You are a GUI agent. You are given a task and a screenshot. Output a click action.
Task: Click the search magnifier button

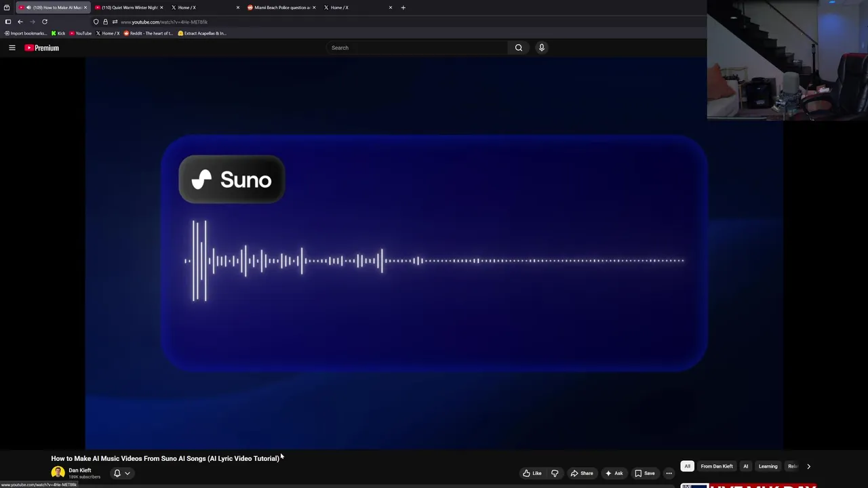[519, 47]
